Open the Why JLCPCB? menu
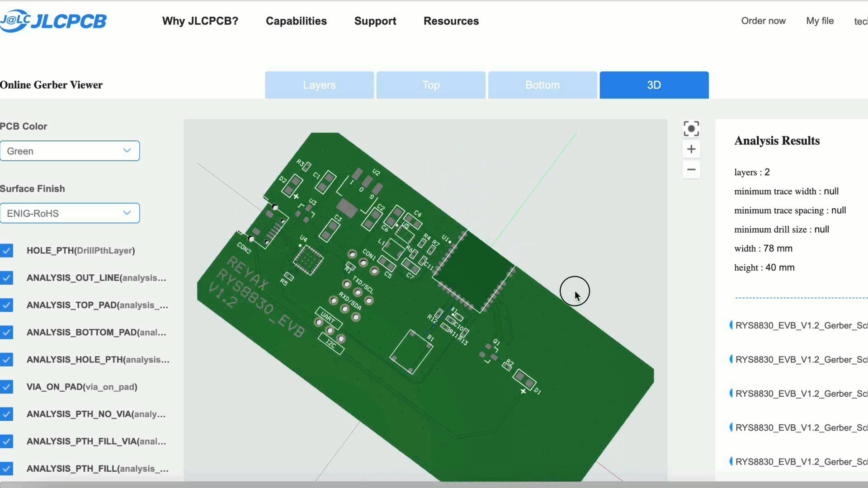The width and height of the screenshot is (868, 488). click(200, 21)
